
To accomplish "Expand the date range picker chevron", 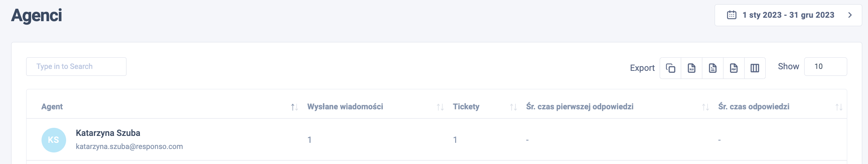I will click(850, 15).
